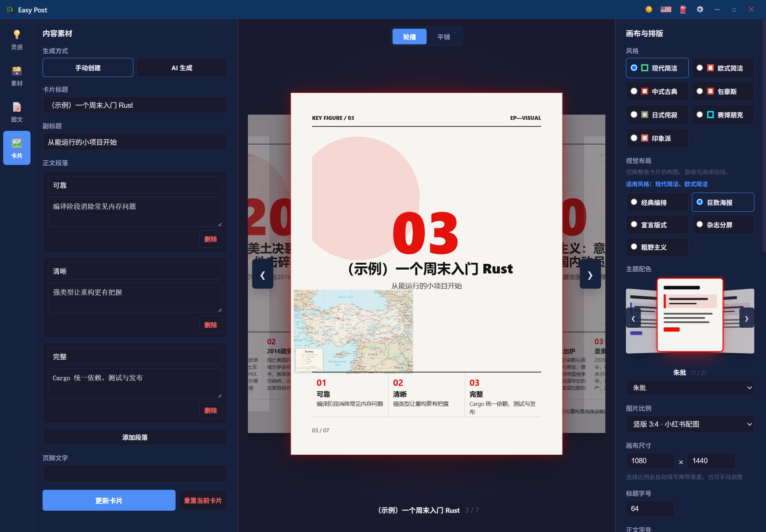Open the 卡片 sidebar section
This screenshot has width=766, height=532.
(17, 148)
